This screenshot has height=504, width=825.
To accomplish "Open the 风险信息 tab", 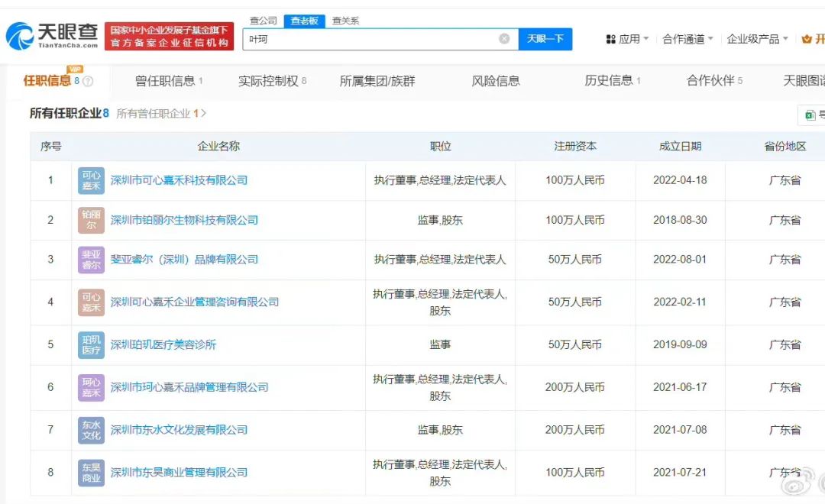I will click(495, 81).
